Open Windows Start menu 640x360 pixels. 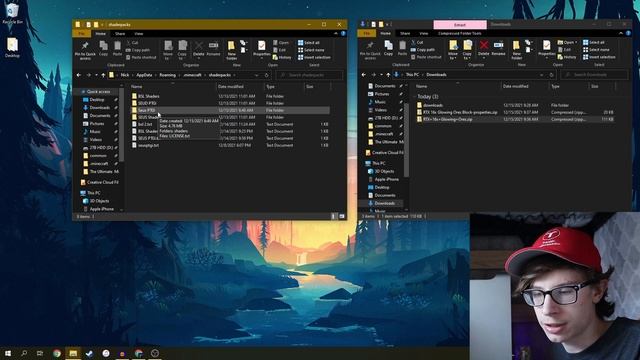pos(8,353)
